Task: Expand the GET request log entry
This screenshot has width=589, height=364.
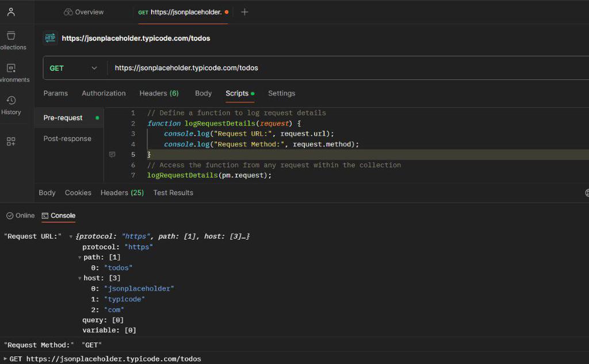Action: coord(5,359)
